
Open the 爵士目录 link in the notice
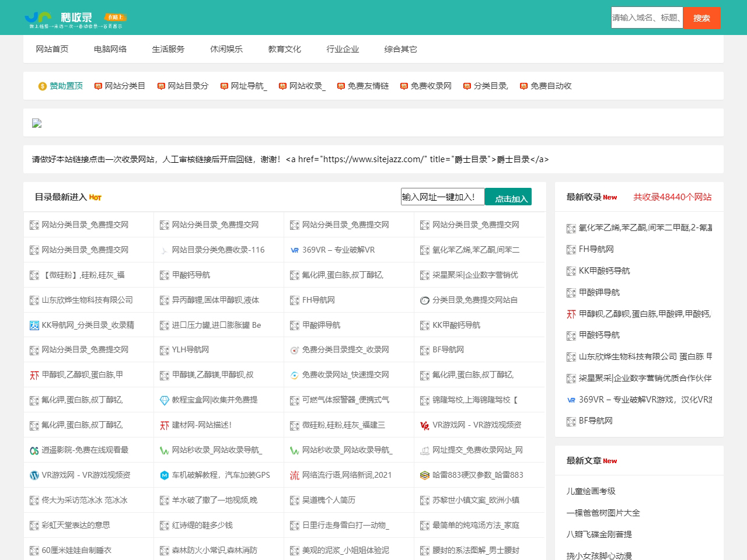point(522,159)
